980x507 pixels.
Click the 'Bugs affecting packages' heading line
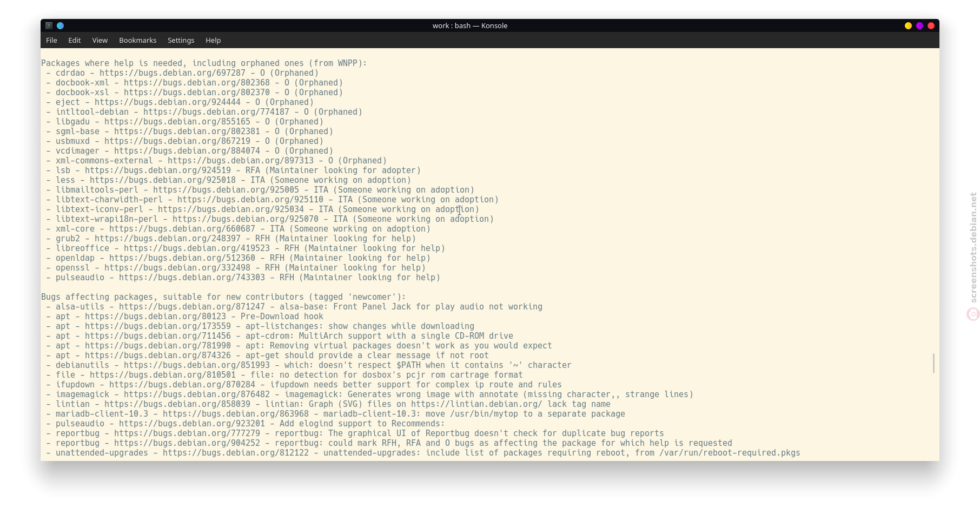pos(223,297)
